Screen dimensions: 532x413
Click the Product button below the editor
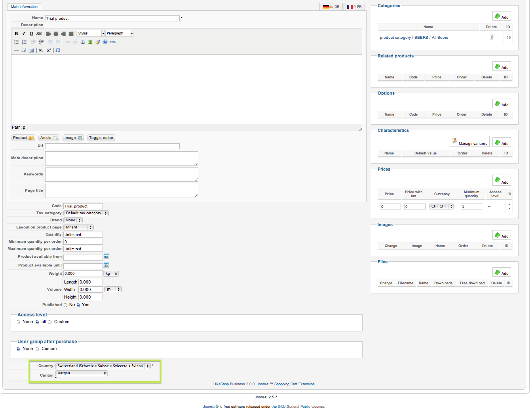tap(23, 138)
